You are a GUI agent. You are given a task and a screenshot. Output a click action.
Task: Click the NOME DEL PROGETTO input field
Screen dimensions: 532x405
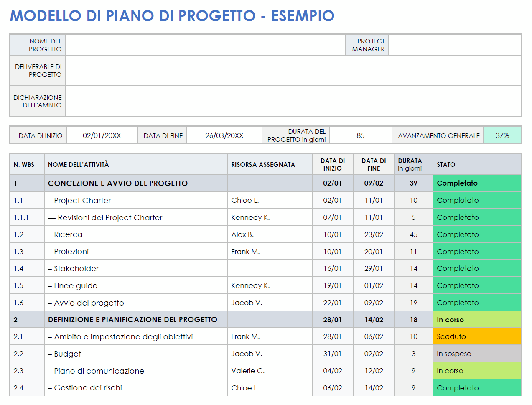[205, 45]
